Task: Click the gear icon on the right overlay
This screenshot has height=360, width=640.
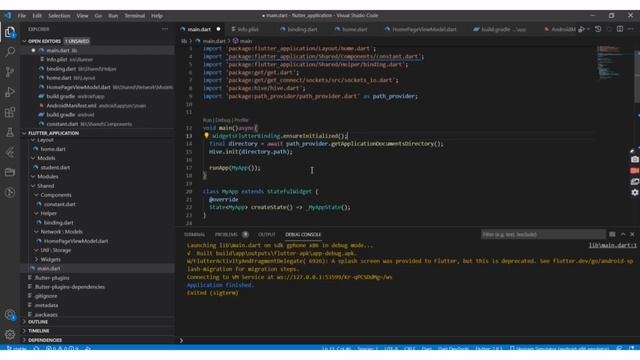Action: (635, 192)
